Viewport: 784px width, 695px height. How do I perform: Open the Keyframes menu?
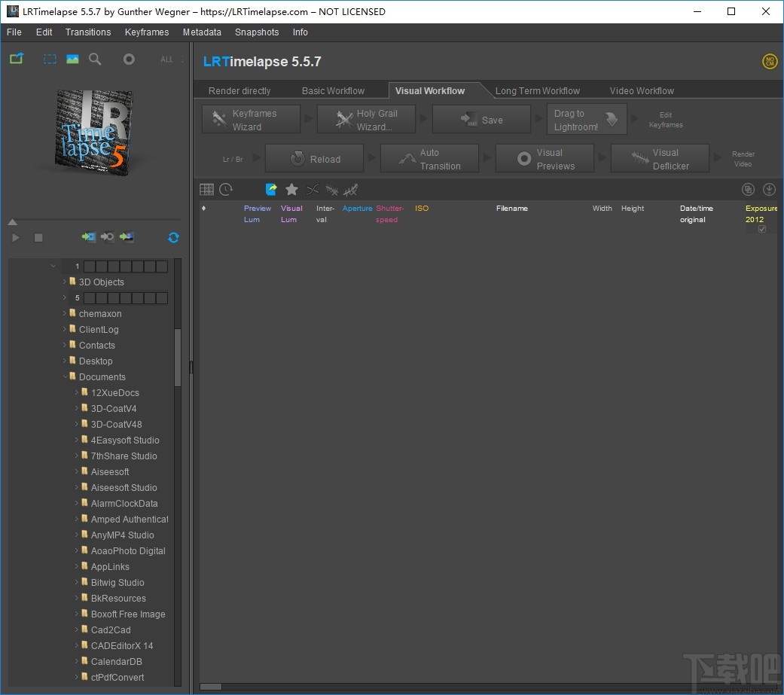point(147,32)
